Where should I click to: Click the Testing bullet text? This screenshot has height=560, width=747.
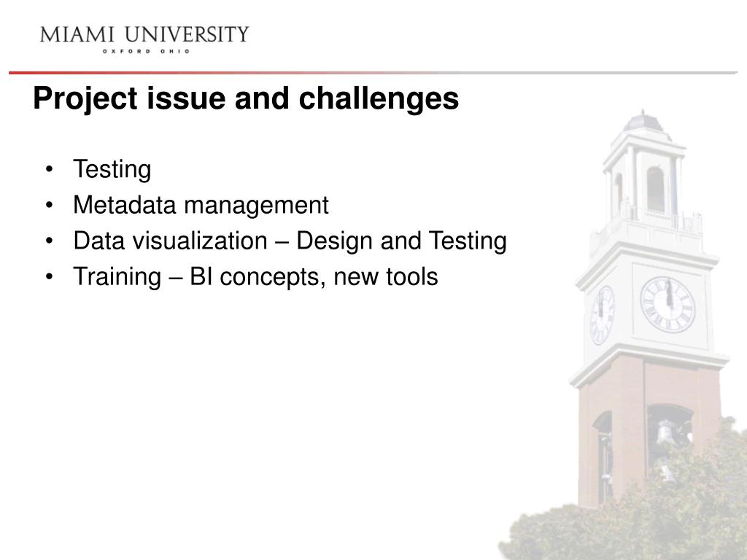(x=112, y=169)
